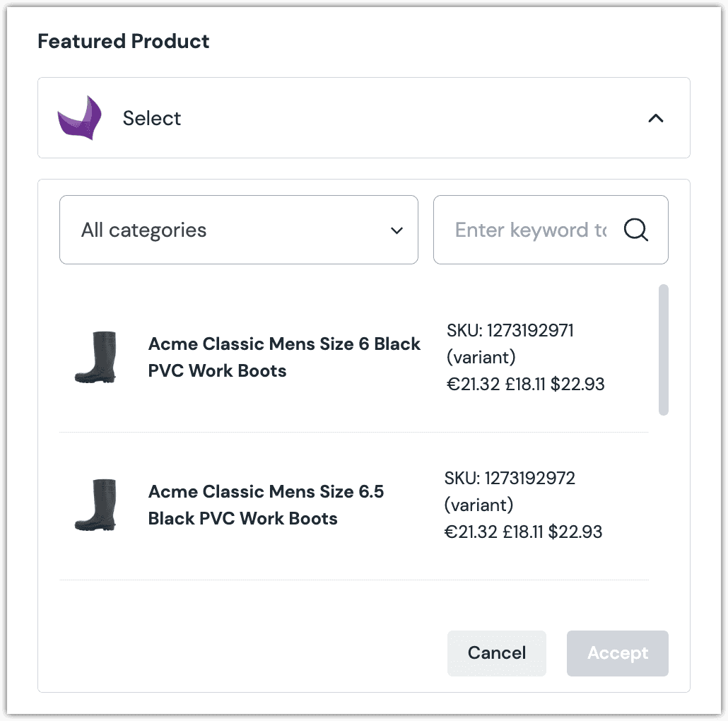Click the Size 6 boot thumbnail image

[95, 357]
